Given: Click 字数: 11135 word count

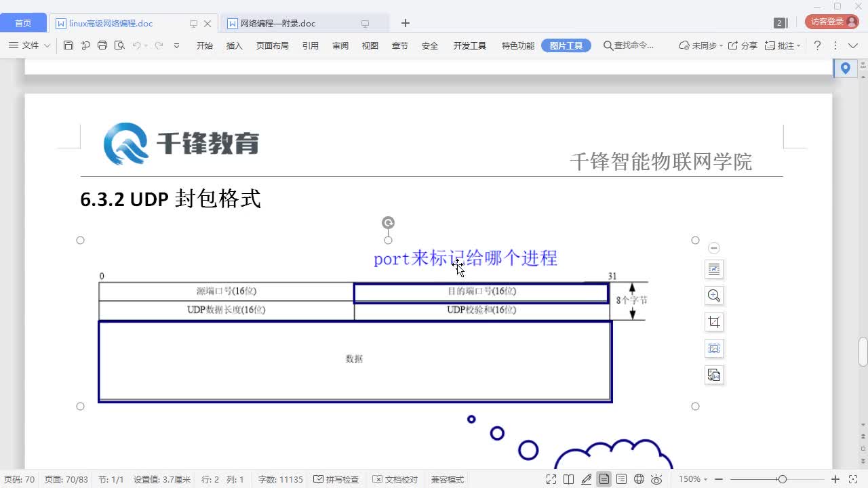Looking at the screenshot, I should point(281,479).
